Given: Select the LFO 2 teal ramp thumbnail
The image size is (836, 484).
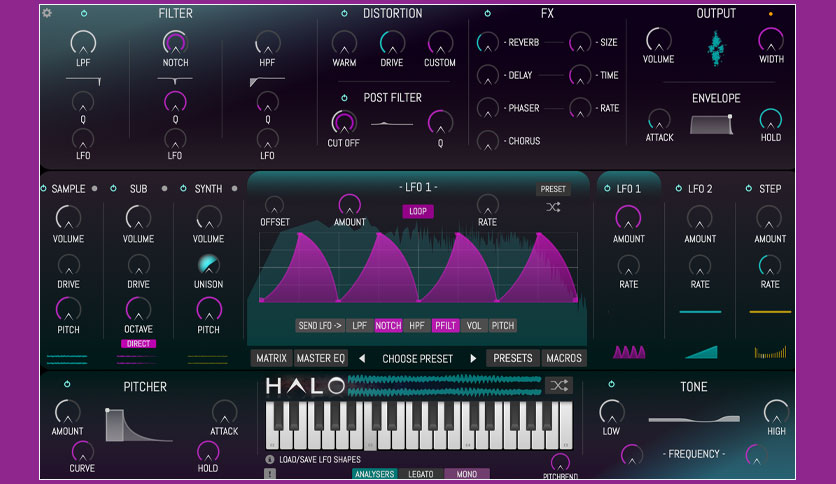Looking at the screenshot, I should pyautogui.click(x=701, y=352).
